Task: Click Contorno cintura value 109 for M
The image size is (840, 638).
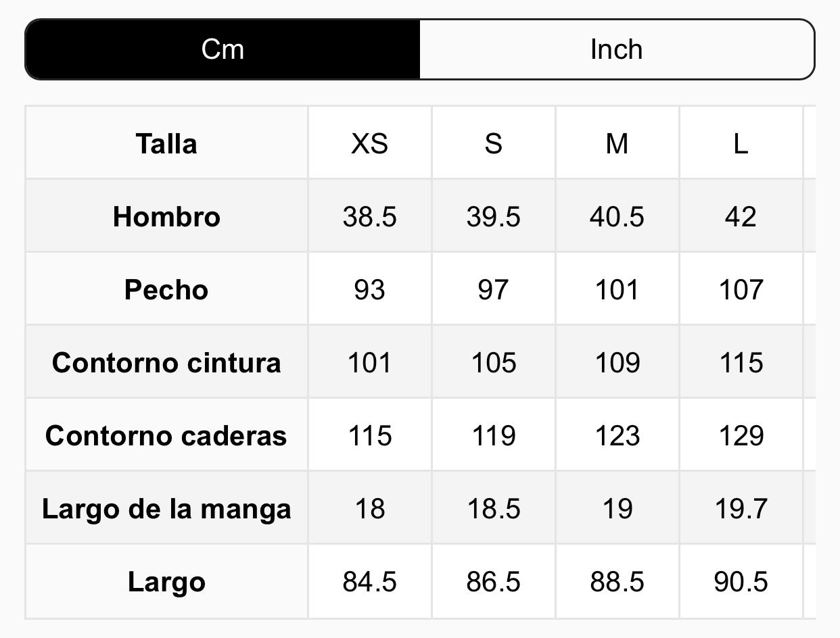Action: point(617,362)
